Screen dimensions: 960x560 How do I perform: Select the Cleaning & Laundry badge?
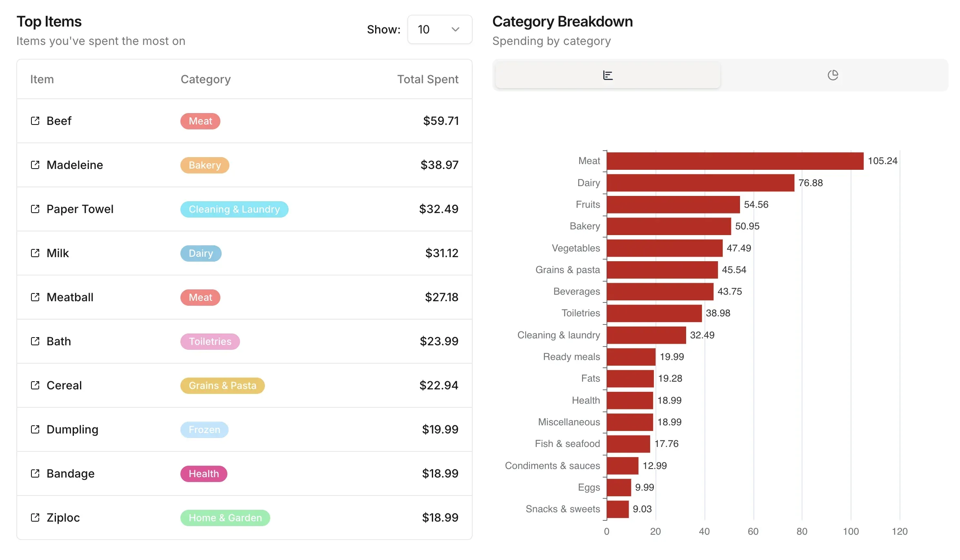[234, 209]
